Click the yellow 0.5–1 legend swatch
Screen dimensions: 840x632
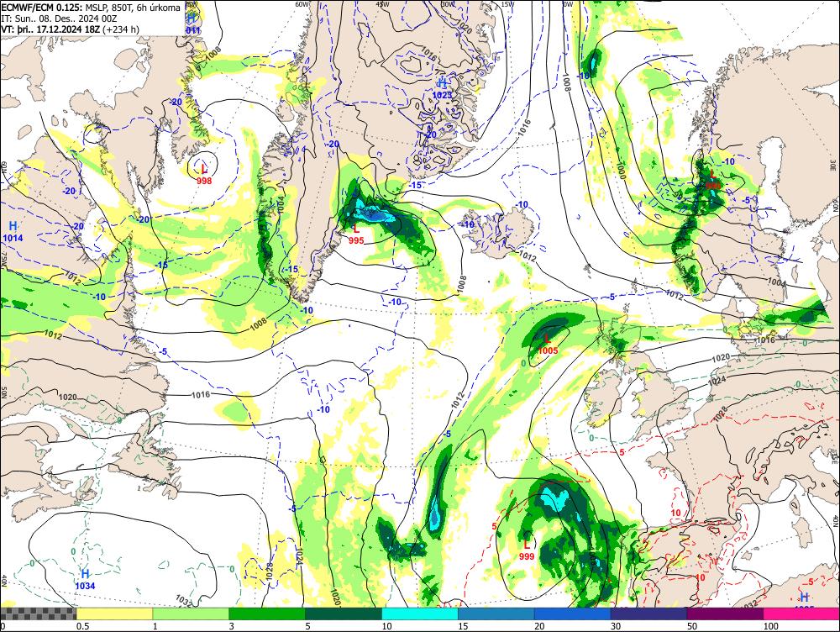point(114,614)
